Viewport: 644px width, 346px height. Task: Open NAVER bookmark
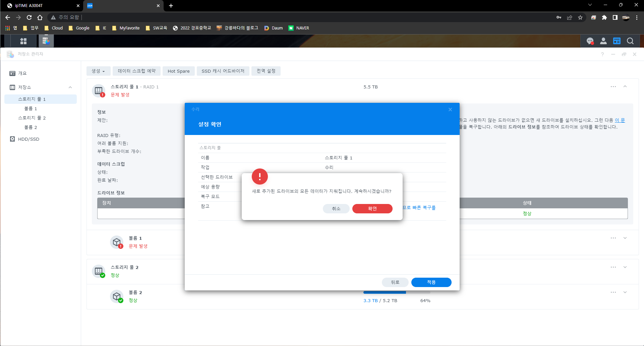pos(299,28)
